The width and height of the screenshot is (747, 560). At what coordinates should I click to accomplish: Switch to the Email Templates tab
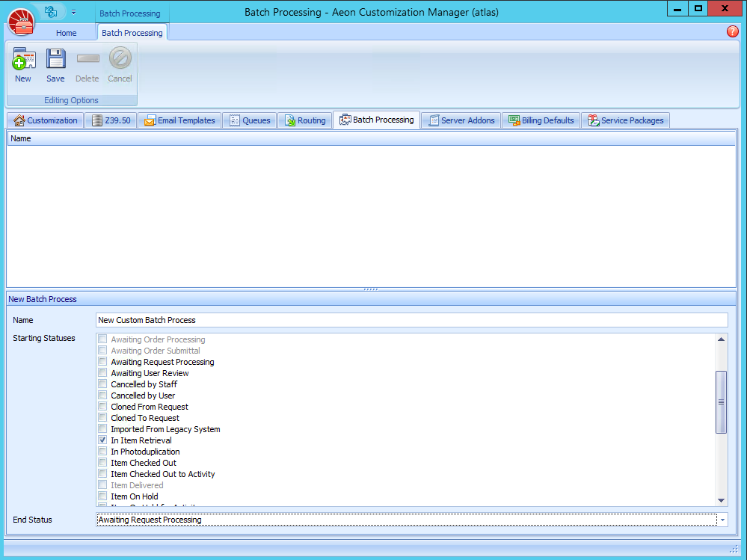pos(179,120)
